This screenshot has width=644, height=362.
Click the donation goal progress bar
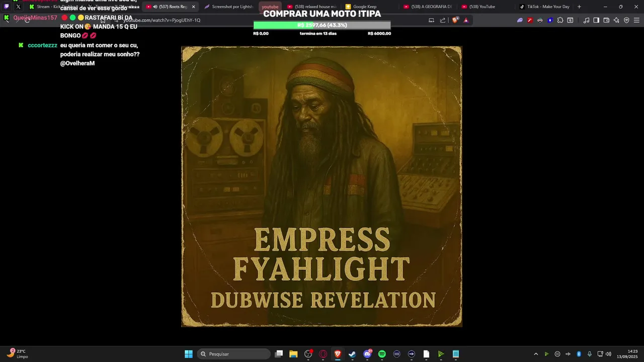[x=322, y=25]
